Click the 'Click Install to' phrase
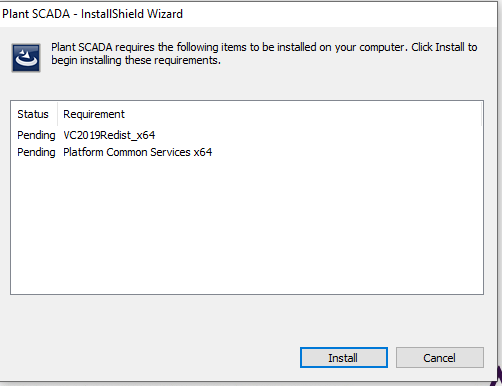The image size is (502, 386). tap(444, 47)
